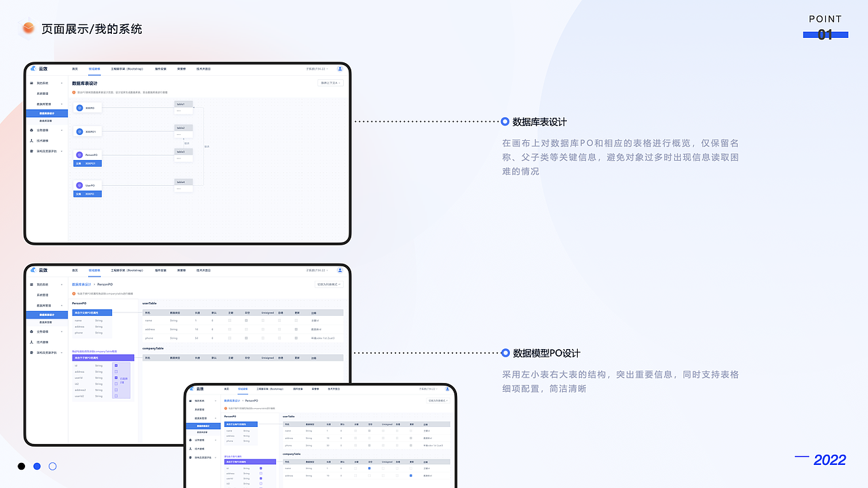The width and height of the screenshot is (868, 488).
Task: Click the orange info icon under 数据库表设计 title
Action: (x=74, y=92)
